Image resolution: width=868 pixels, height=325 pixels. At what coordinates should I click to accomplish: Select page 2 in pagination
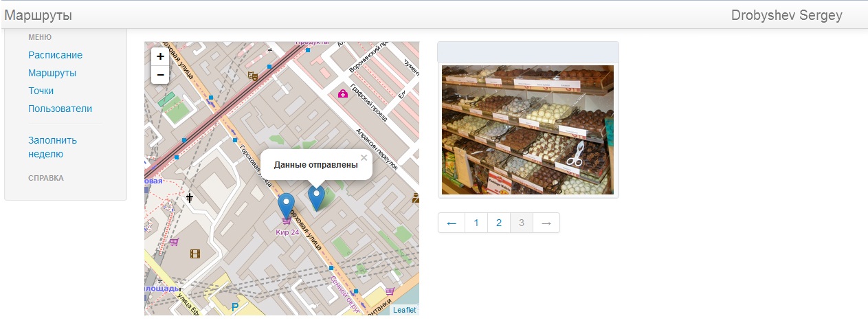[x=499, y=223]
